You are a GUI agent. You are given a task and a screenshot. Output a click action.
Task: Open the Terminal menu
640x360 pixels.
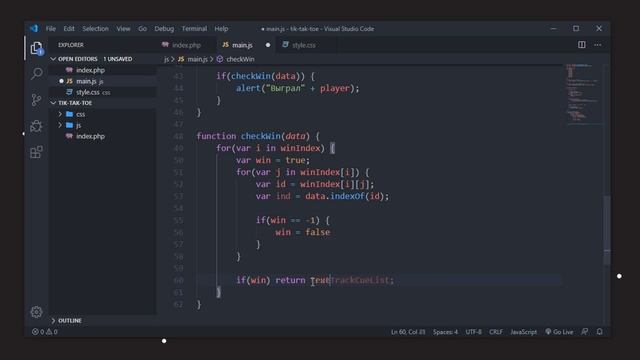pos(194,29)
